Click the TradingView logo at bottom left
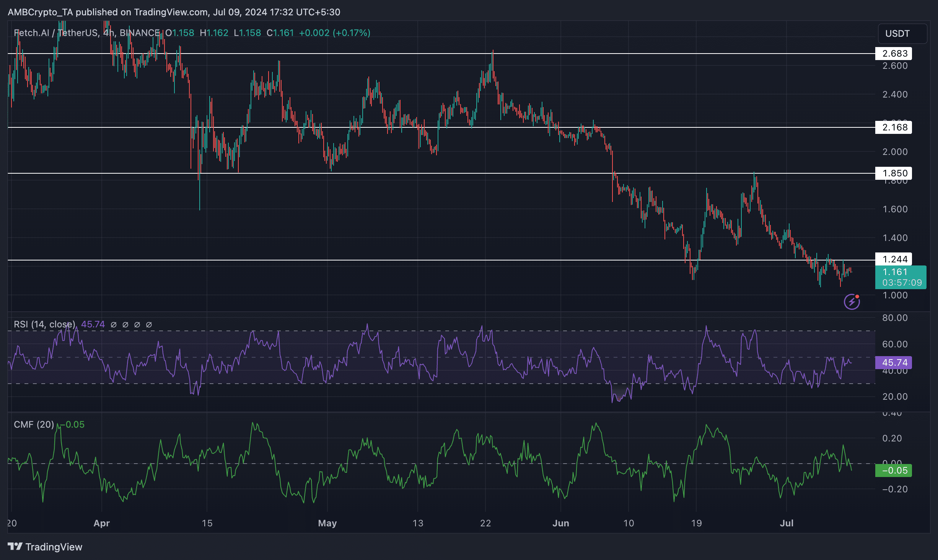The image size is (938, 560). [x=45, y=547]
